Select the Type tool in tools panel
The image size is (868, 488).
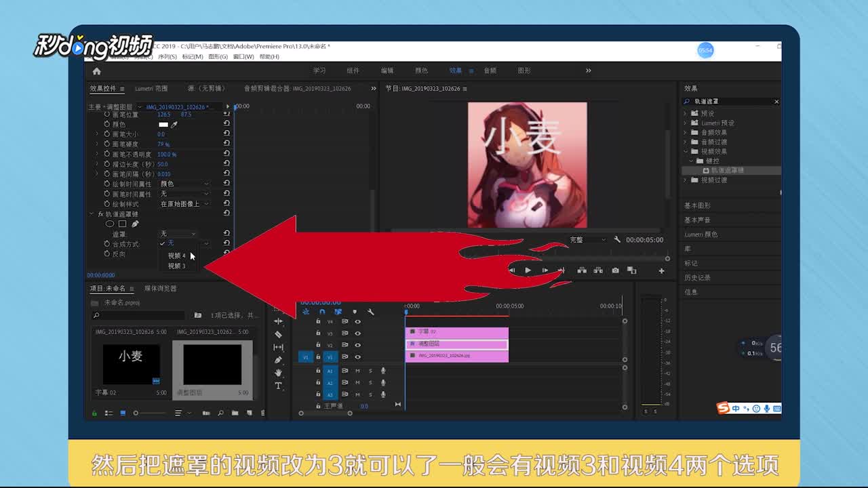pos(278,386)
